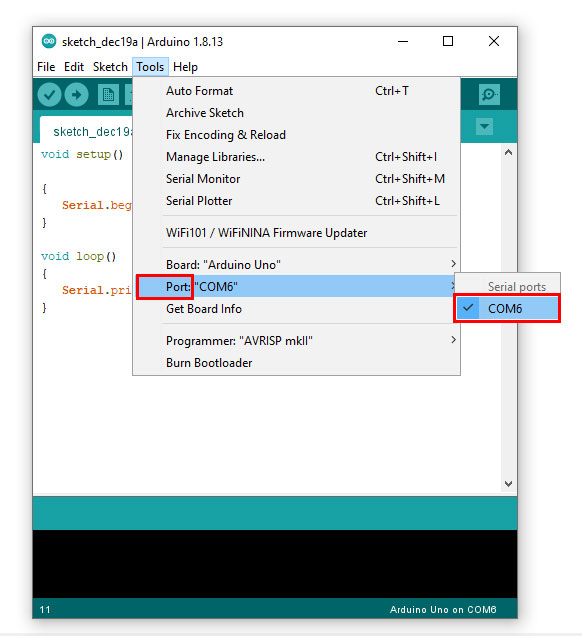Close the Arduino IDE window
The width and height of the screenshot is (582, 636).
(494, 41)
